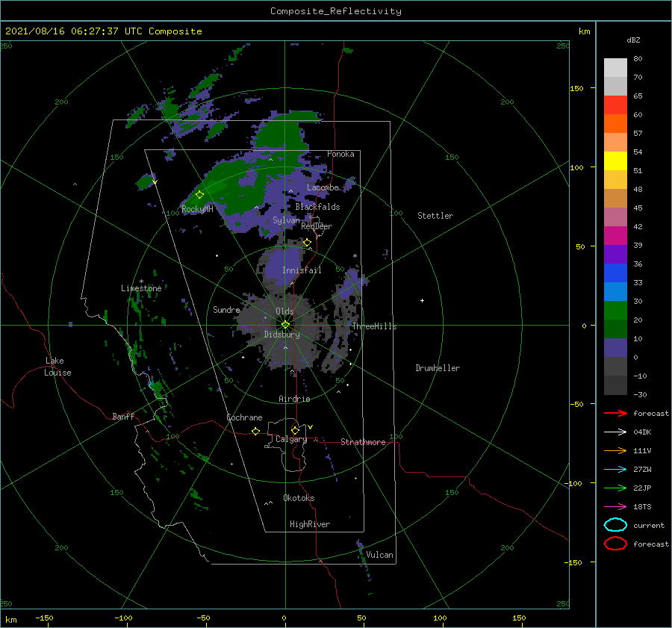672x628 pixels.
Task: Click the green 22JP arrow icon
Action: pos(615,488)
